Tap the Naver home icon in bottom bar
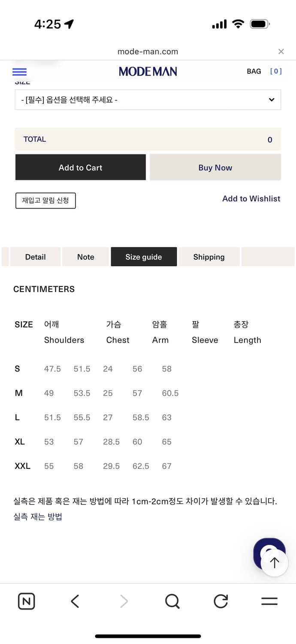This screenshot has width=296, height=644. point(26,601)
